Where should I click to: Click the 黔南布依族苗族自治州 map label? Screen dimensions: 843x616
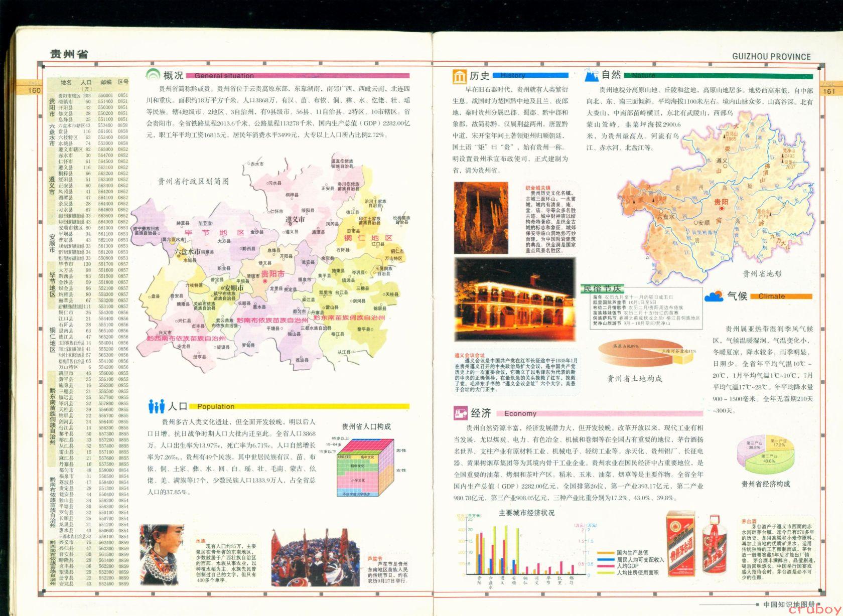pyautogui.click(x=272, y=320)
